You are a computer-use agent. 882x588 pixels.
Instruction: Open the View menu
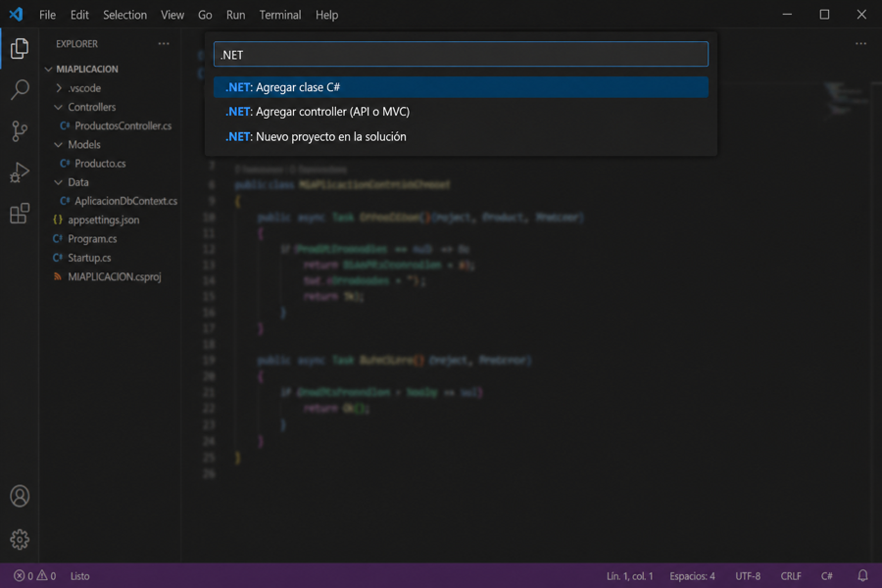pos(172,15)
